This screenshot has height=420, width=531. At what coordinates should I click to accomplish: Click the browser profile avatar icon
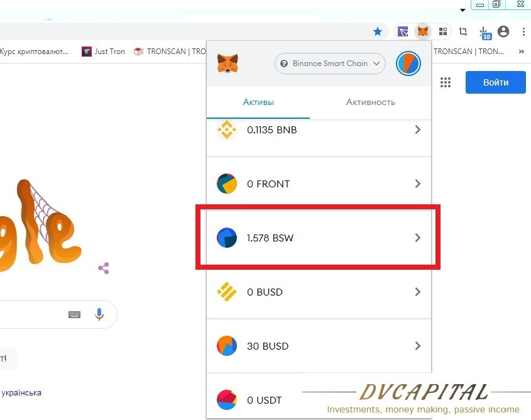click(x=503, y=31)
